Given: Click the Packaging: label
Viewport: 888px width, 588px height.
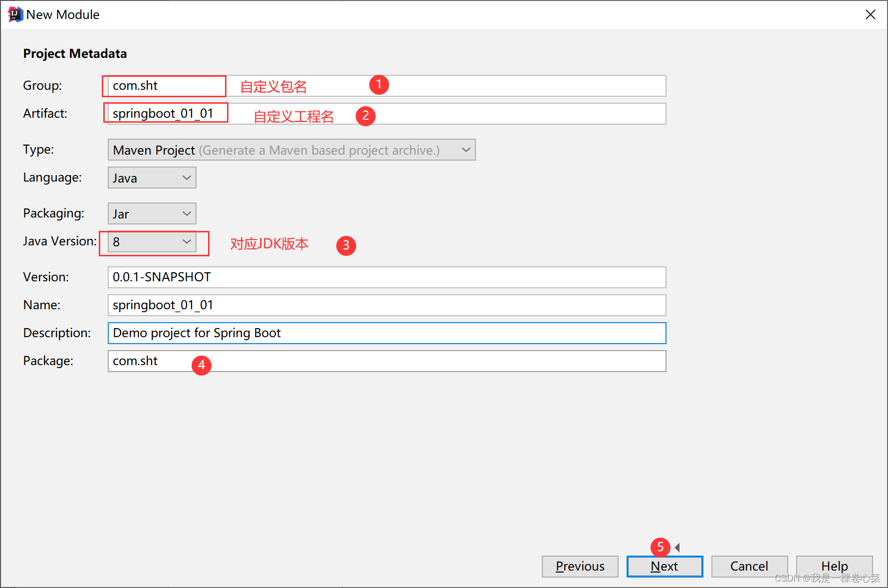Looking at the screenshot, I should point(53,213).
